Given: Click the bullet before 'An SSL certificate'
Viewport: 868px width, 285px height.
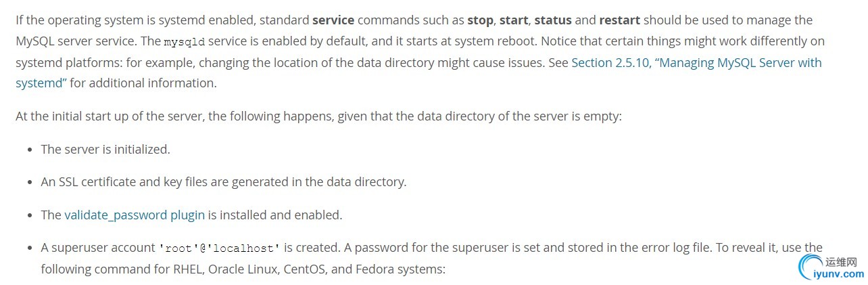Looking at the screenshot, I should [30, 183].
